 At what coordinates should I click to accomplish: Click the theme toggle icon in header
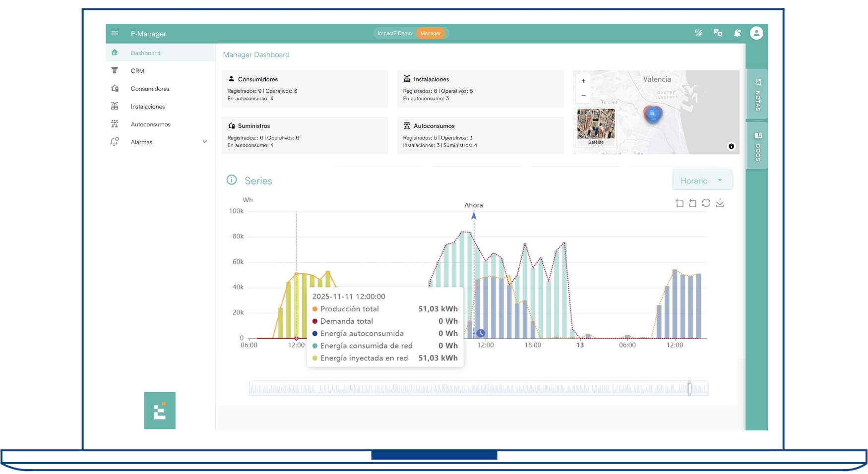pyautogui.click(x=698, y=33)
